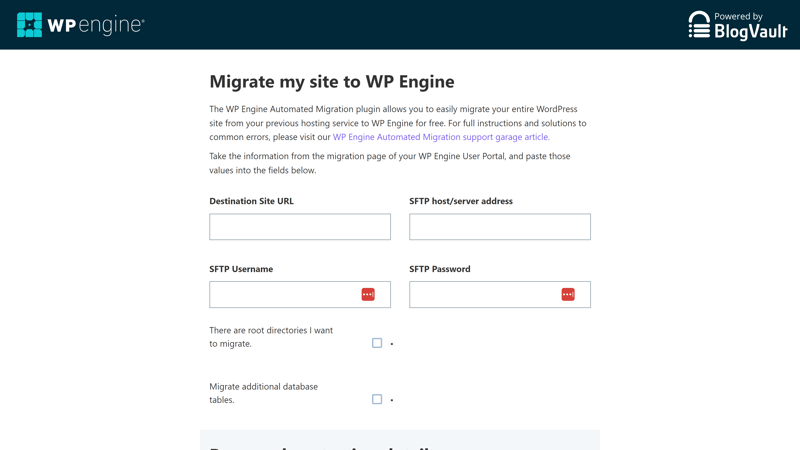The height and width of the screenshot is (450, 800).
Task: Click the SFTP Username label
Action: coord(241,269)
